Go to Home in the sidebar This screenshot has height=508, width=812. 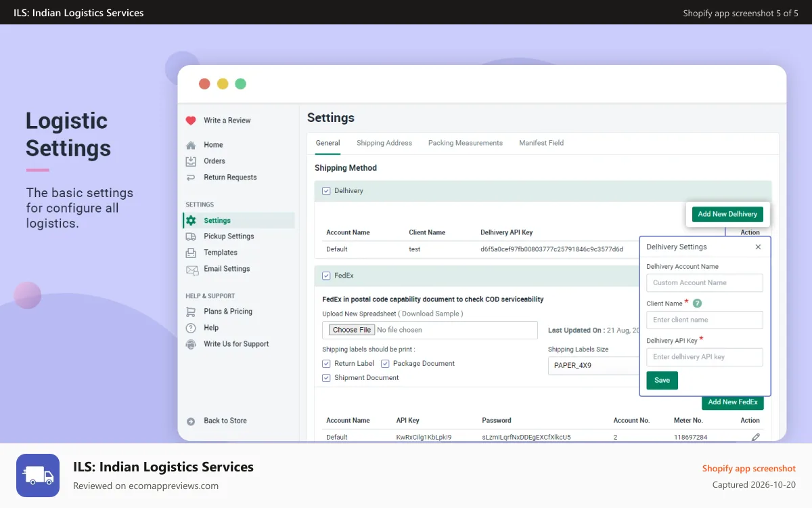(x=213, y=145)
